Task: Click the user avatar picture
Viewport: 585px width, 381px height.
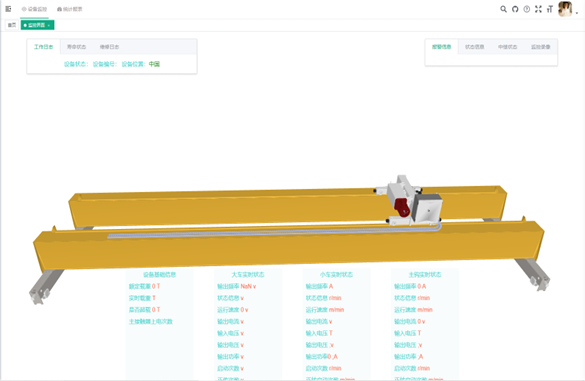Action: tap(565, 9)
